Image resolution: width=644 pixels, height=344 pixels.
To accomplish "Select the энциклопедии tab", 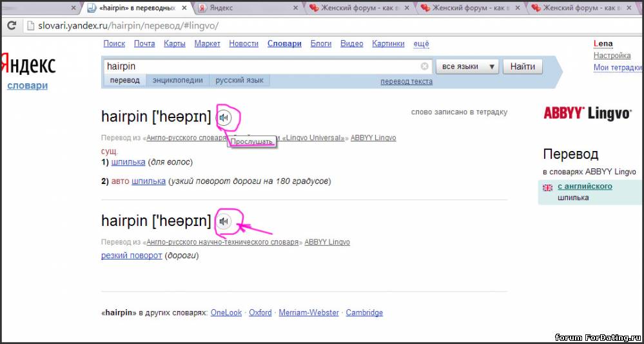I will click(178, 81).
